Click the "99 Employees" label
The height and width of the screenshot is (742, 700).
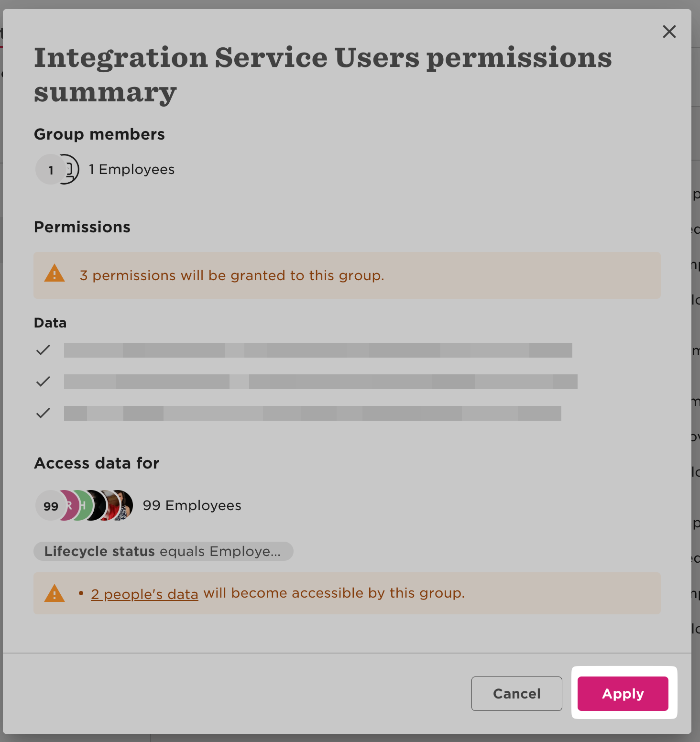point(192,505)
